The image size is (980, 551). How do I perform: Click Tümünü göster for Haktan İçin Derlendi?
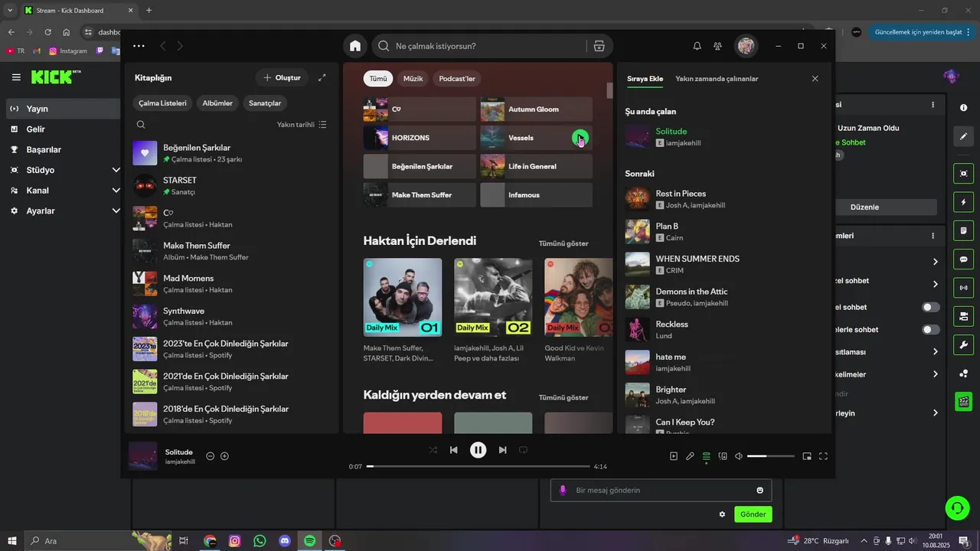coord(563,243)
